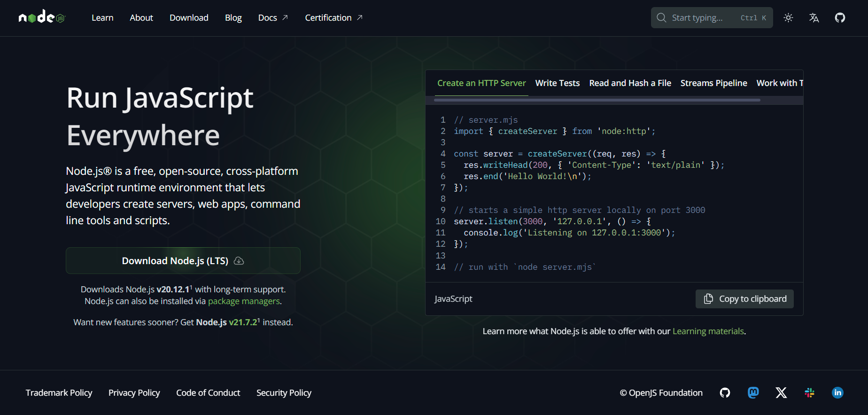This screenshot has height=415, width=868.
Task: Click the horizontal scrollbar under code tabs
Action: coord(597,100)
